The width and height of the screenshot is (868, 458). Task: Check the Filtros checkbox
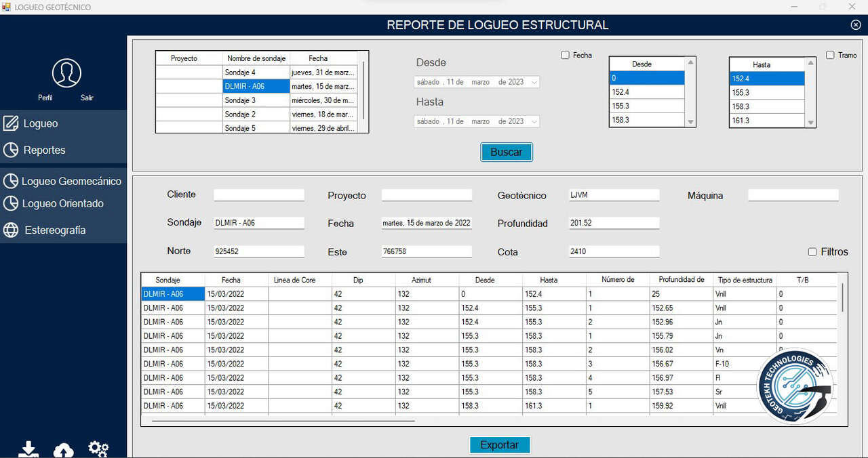click(812, 252)
